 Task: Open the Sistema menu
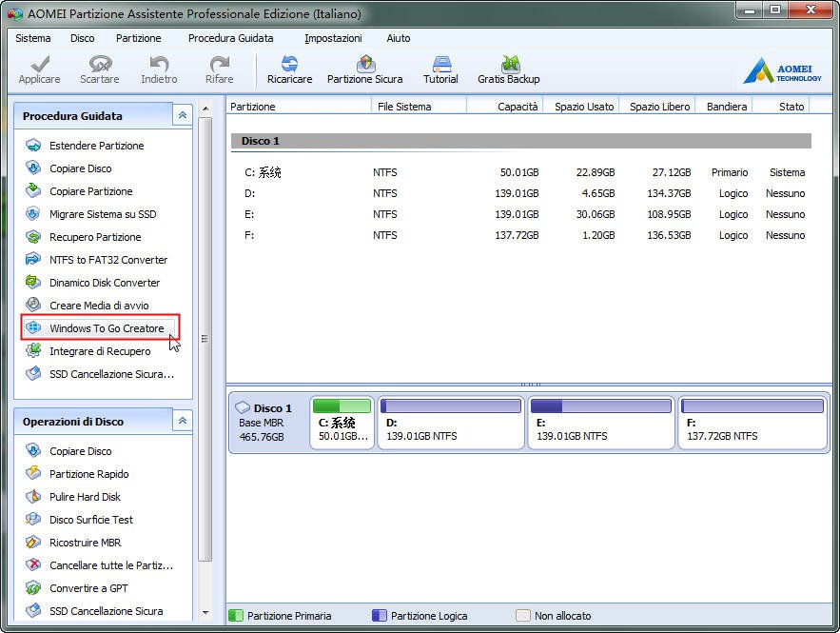(33, 38)
